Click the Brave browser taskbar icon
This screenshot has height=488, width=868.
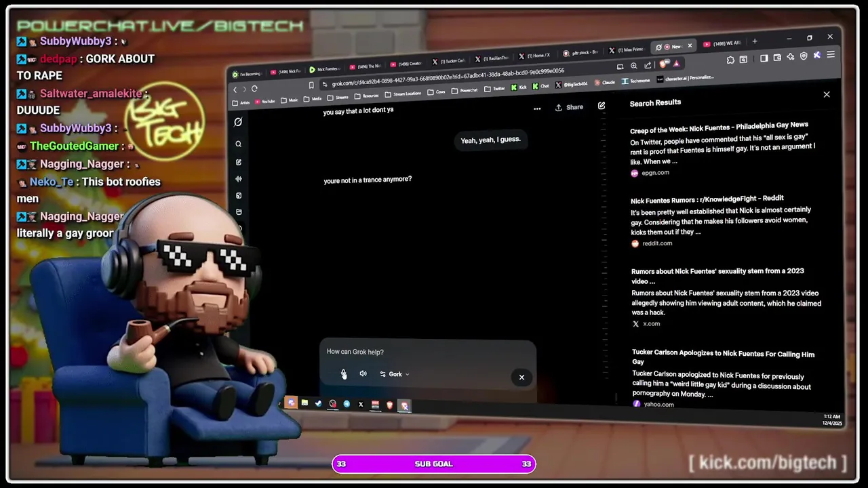point(390,405)
